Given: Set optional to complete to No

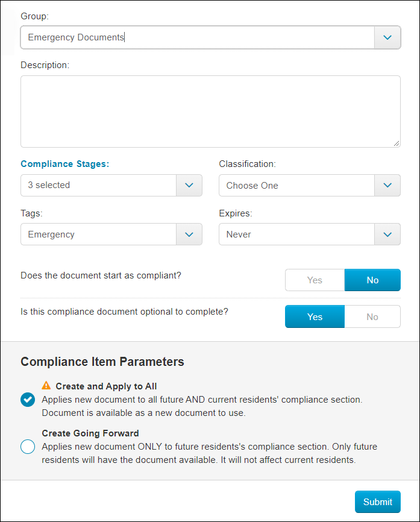Looking at the screenshot, I should 372,317.
